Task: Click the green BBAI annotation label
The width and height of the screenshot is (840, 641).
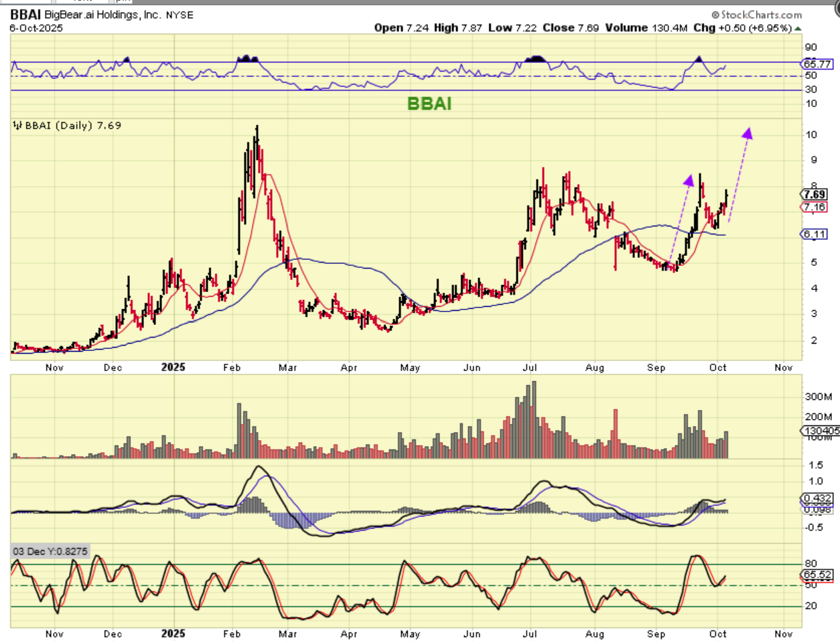Action: [429, 104]
